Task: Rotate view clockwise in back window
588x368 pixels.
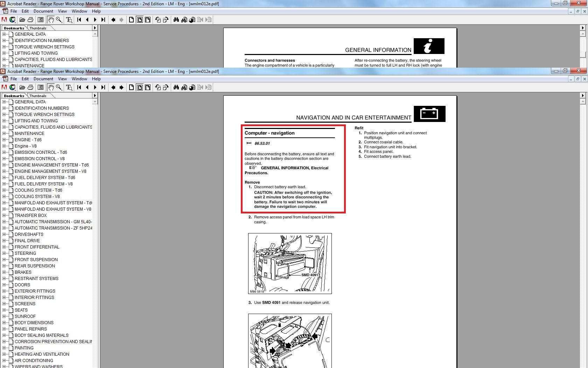Action: pyautogui.click(x=166, y=20)
